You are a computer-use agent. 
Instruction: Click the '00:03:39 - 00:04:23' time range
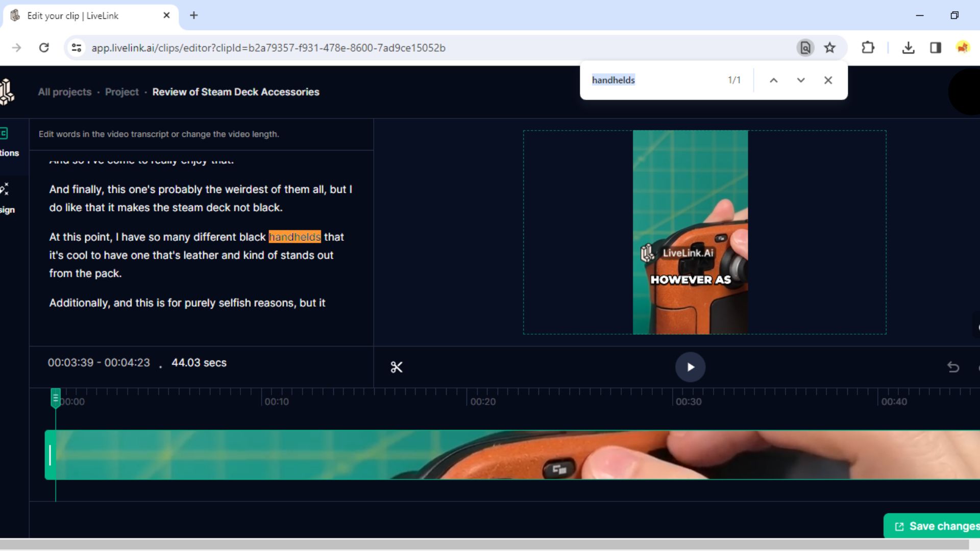pos(99,363)
